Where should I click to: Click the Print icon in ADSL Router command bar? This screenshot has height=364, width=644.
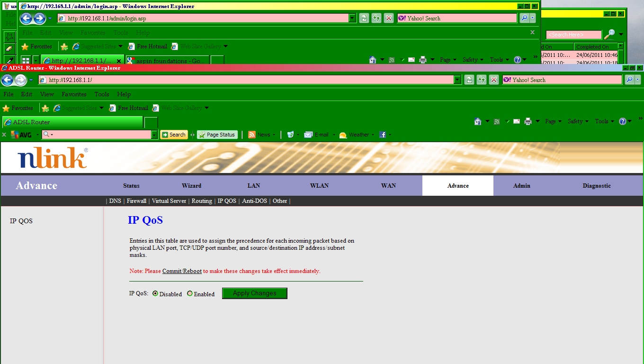tap(528, 121)
